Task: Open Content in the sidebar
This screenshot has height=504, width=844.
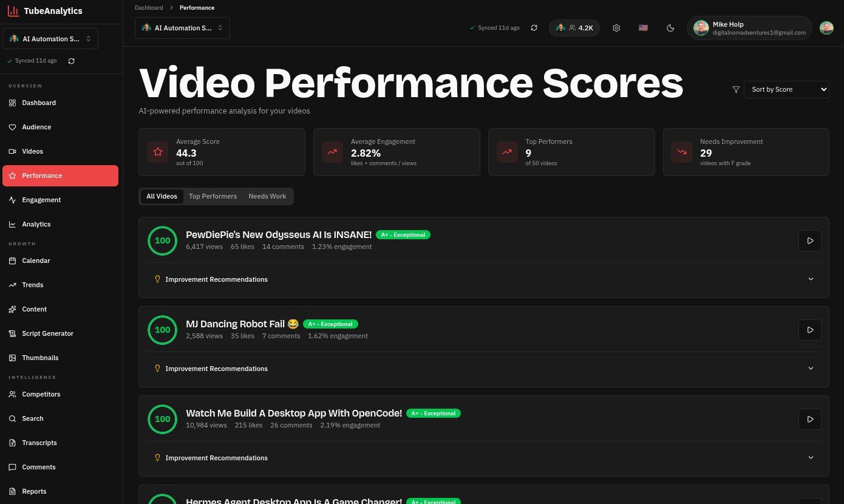Action: (x=60, y=309)
